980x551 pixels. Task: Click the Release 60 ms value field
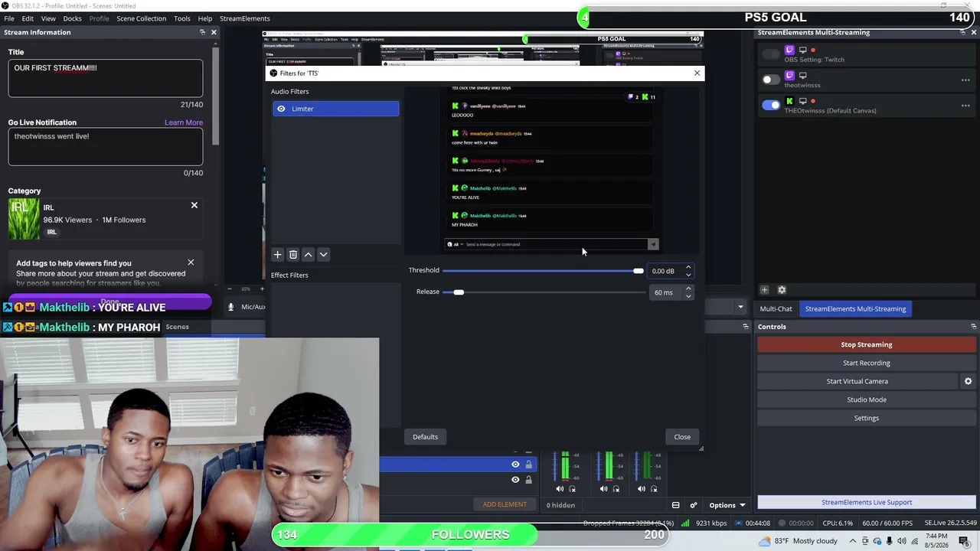pyautogui.click(x=665, y=292)
